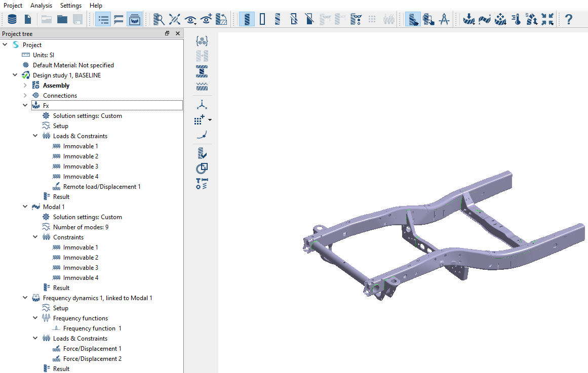Open the Settings menu

70,6
